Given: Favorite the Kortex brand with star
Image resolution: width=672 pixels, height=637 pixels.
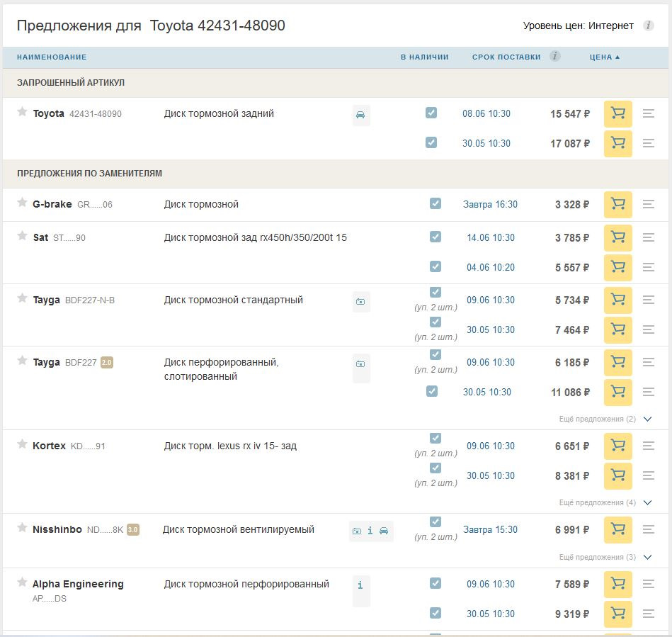Looking at the screenshot, I should [22, 445].
